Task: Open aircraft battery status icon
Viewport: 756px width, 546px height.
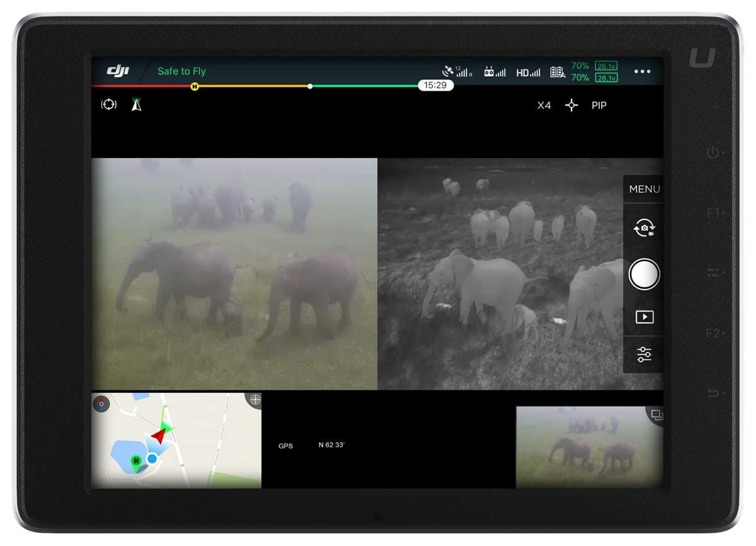Action: [558, 72]
